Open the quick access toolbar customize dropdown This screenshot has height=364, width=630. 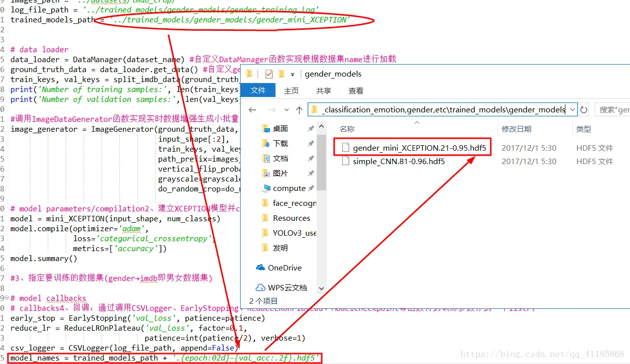coord(293,75)
